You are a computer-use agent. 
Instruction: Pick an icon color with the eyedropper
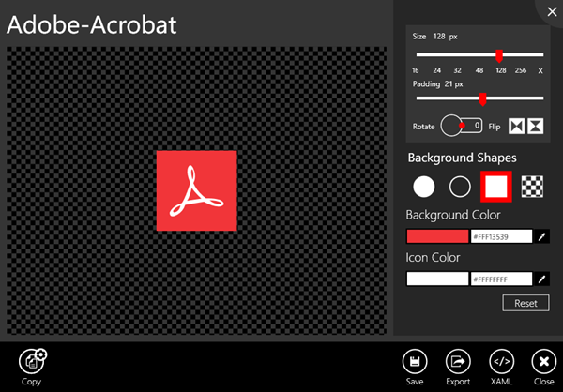point(541,279)
